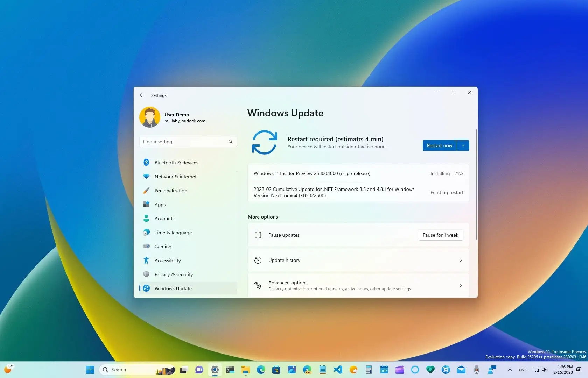
Task: Open the Calendar app in the taskbar
Action: (384, 370)
